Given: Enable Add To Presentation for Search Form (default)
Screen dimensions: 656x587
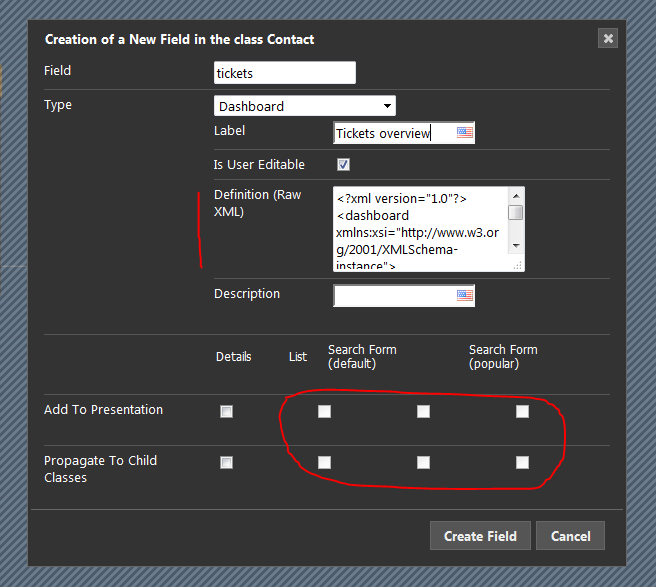Looking at the screenshot, I should (x=423, y=411).
